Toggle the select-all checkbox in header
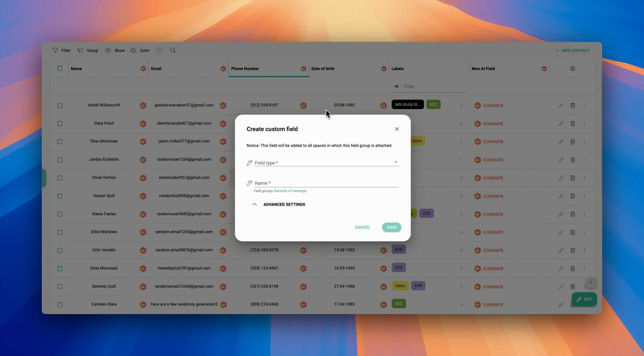Viewport: 644px width, 356px height. tap(60, 69)
